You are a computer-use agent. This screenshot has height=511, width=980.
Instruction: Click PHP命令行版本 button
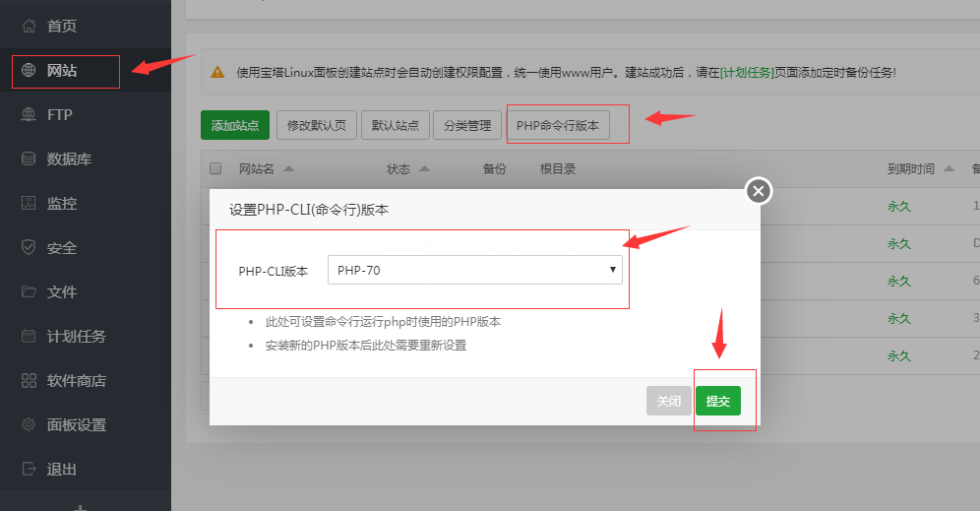[x=558, y=125]
